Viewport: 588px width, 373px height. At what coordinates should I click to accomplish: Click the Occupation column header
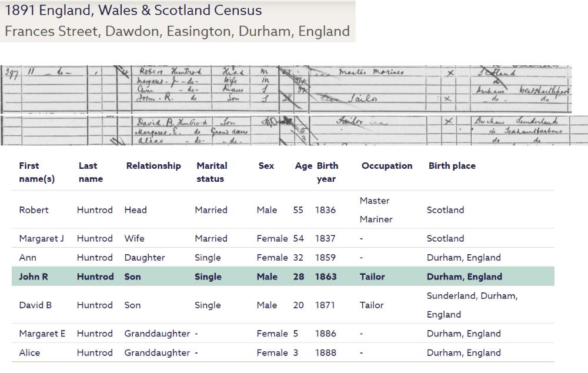tap(387, 166)
